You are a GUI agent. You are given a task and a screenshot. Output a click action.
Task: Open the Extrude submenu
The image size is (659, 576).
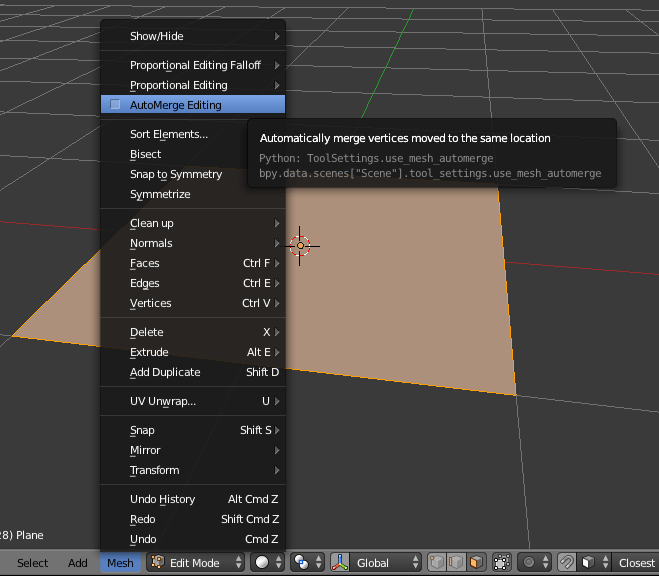pyautogui.click(x=193, y=352)
